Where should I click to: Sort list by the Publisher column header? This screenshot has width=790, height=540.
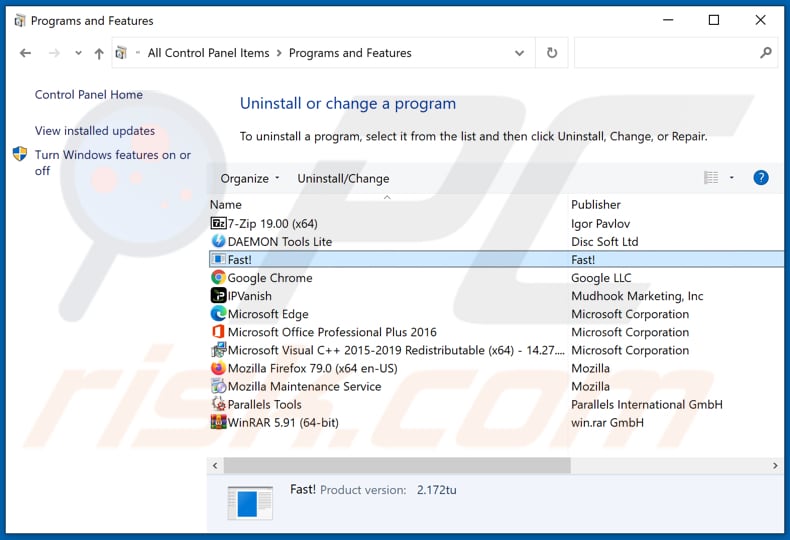point(596,205)
